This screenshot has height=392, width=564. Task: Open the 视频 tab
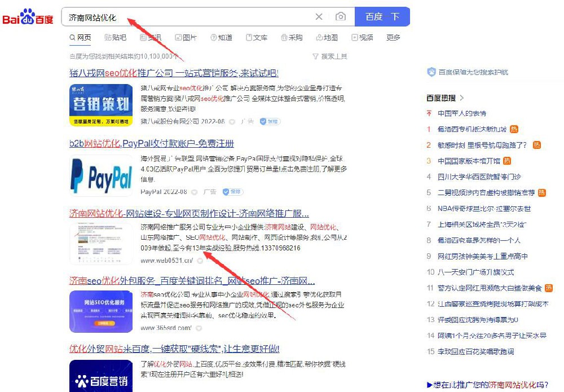tap(362, 37)
